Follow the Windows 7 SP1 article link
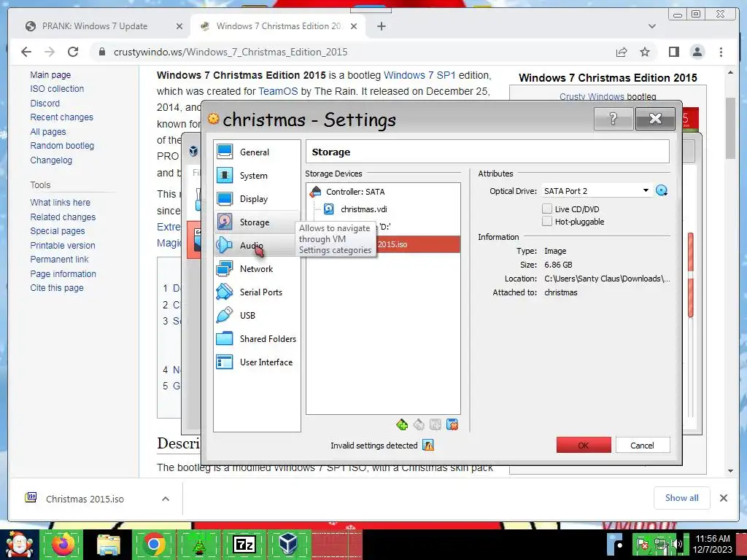747x560 pixels. (419, 75)
